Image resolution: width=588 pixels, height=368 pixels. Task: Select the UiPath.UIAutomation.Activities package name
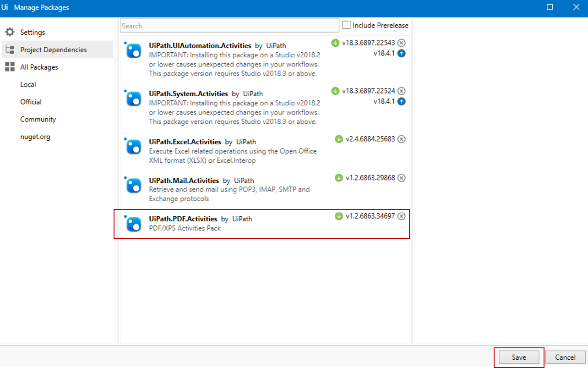pos(200,46)
